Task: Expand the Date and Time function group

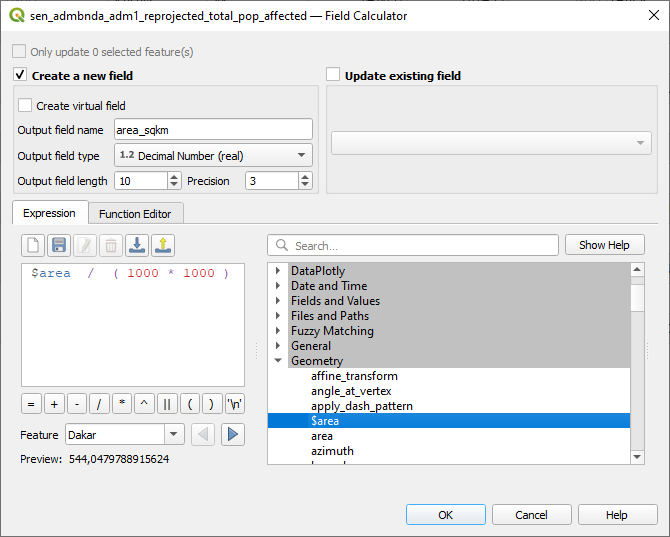Action: pyautogui.click(x=278, y=286)
